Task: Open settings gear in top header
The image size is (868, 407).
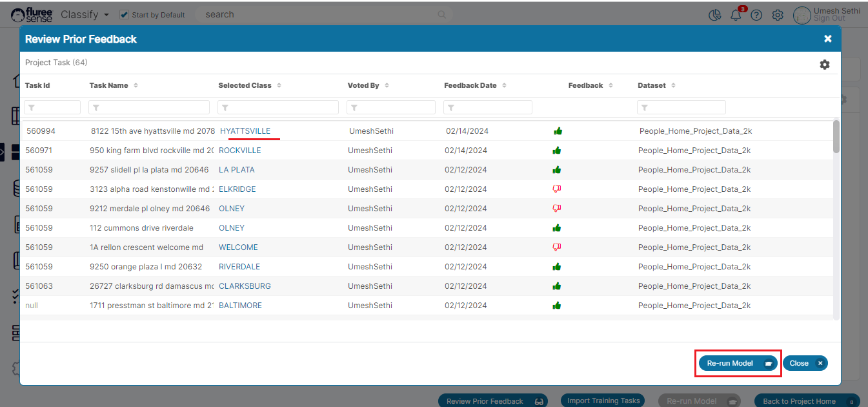Action: pyautogui.click(x=778, y=15)
